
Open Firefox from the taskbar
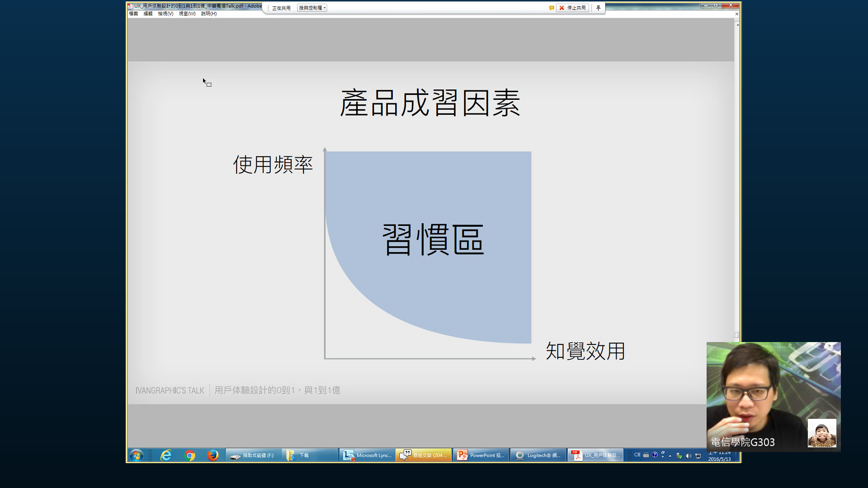tap(212, 455)
